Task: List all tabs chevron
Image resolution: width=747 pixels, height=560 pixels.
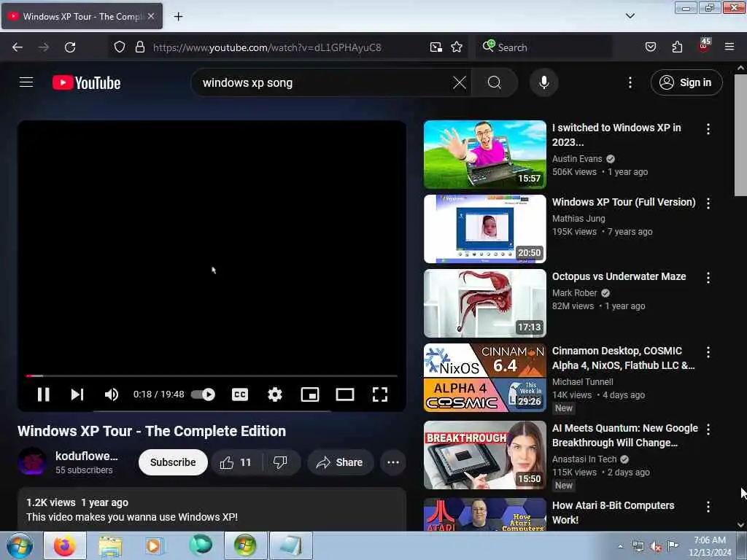Action: [630, 16]
